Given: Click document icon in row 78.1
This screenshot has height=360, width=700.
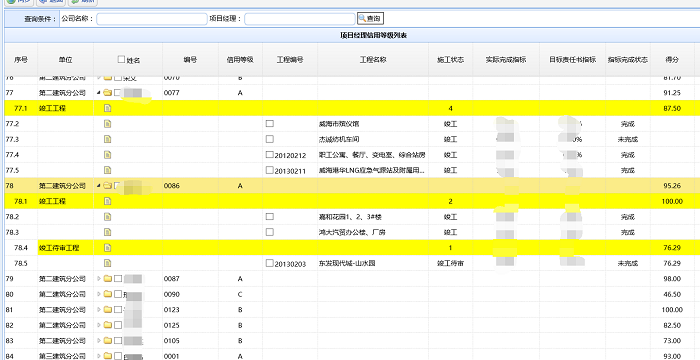Looking at the screenshot, I should click(x=107, y=201).
